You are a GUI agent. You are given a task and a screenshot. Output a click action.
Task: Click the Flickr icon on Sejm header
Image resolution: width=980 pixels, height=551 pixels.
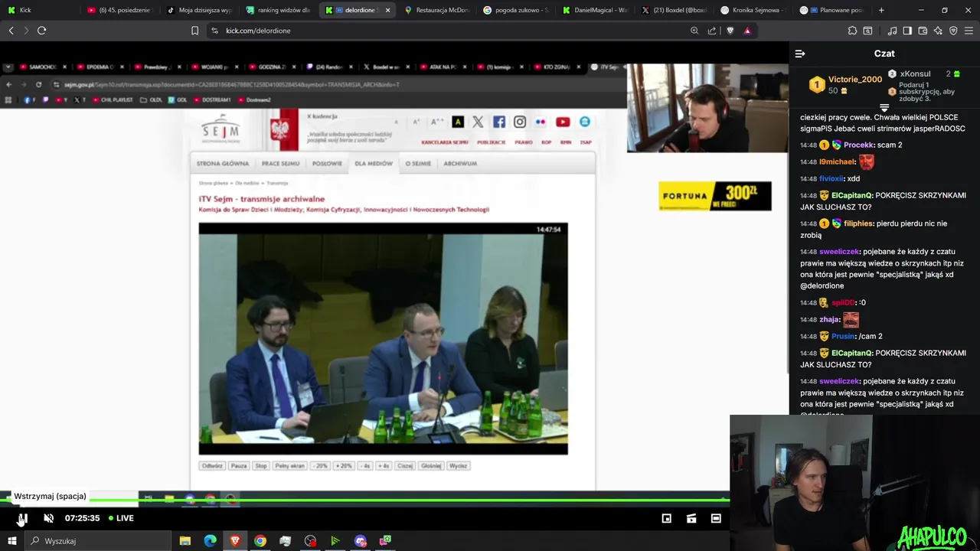pos(541,122)
